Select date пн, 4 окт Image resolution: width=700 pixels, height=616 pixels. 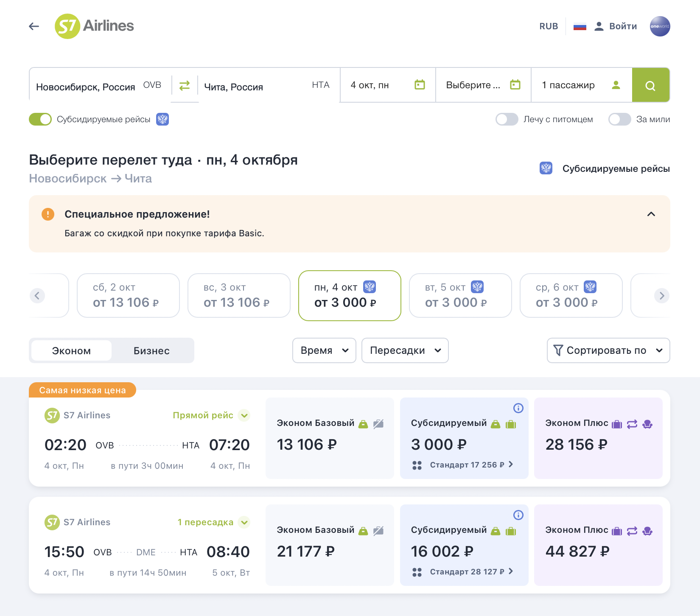(350, 295)
